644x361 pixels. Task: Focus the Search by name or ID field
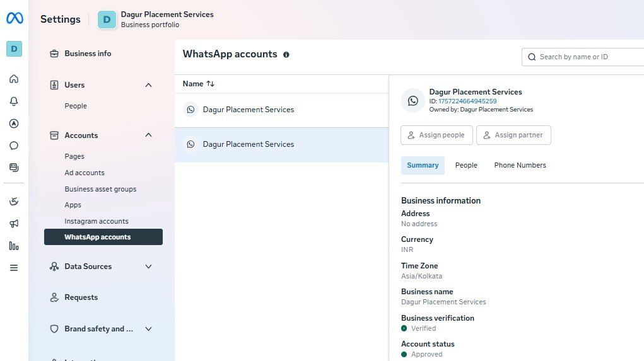(x=587, y=57)
